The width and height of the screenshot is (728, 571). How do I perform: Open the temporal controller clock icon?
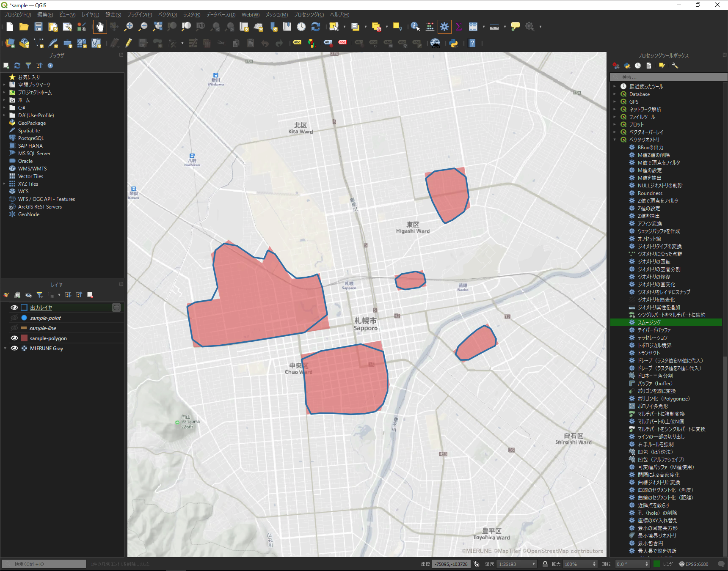click(x=301, y=27)
